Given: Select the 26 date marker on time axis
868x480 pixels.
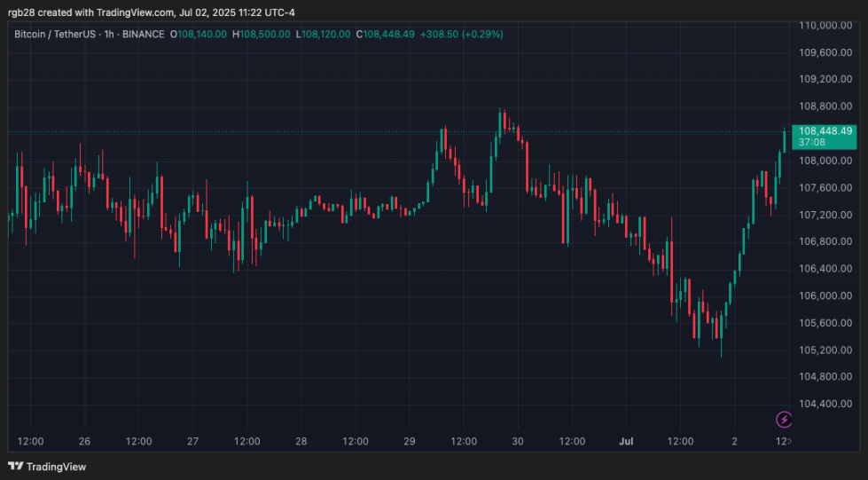Looking at the screenshot, I should pos(84,441).
